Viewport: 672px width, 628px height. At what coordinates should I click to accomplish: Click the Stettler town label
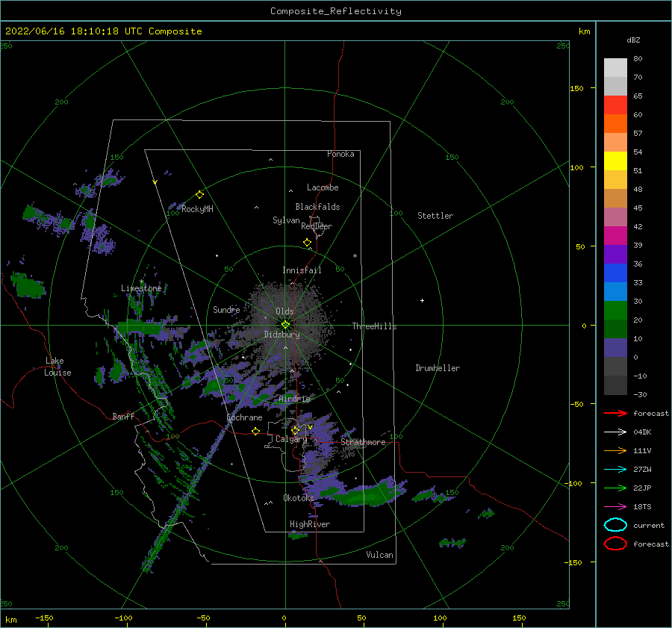coord(435,216)
